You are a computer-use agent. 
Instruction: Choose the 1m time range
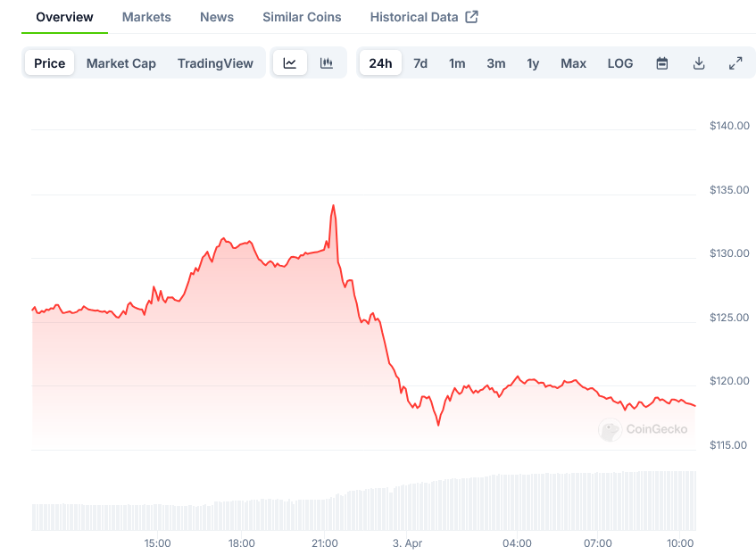457,63
